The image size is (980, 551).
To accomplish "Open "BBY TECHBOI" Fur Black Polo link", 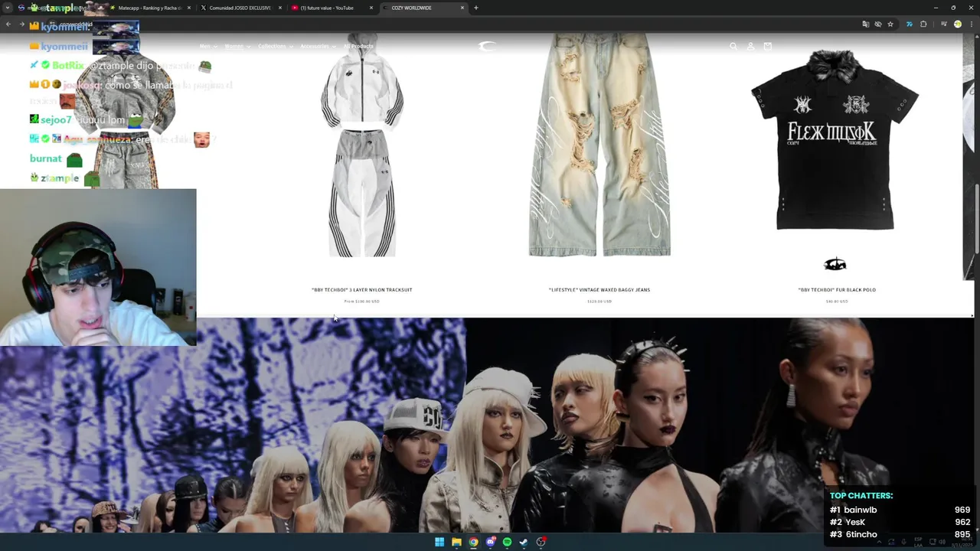I will click(837, 290).
